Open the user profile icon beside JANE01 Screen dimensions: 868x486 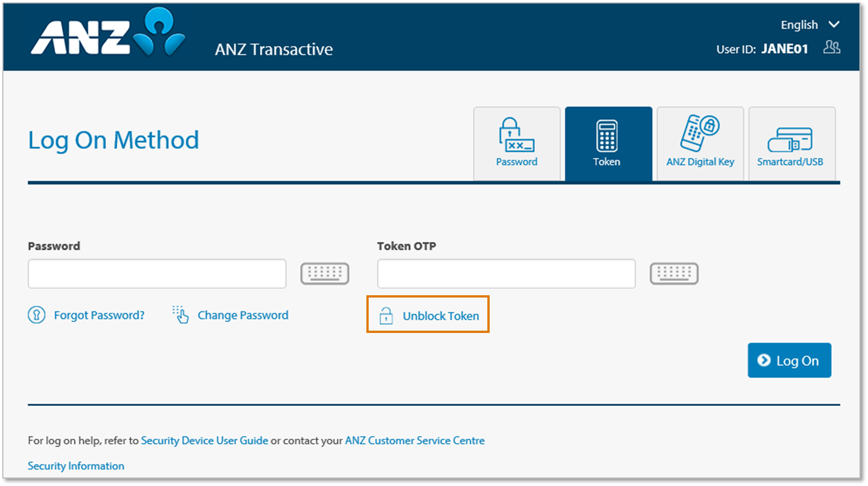tap(831, 47)
